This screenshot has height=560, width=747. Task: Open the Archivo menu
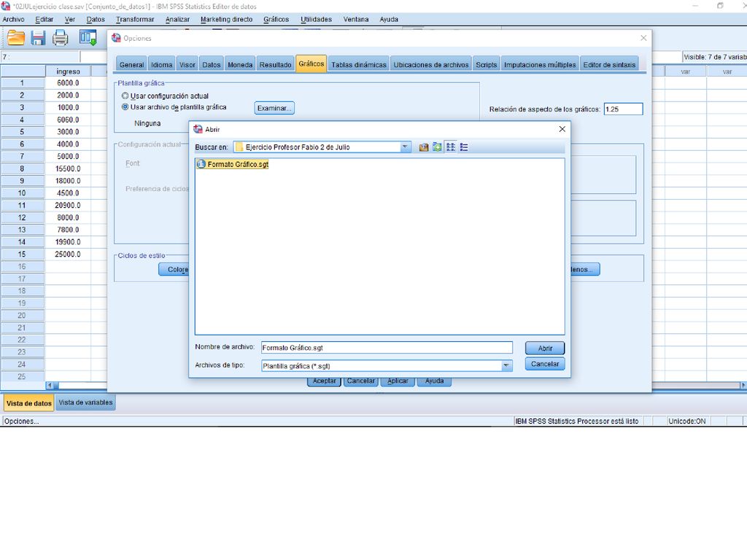coord(13,20)
